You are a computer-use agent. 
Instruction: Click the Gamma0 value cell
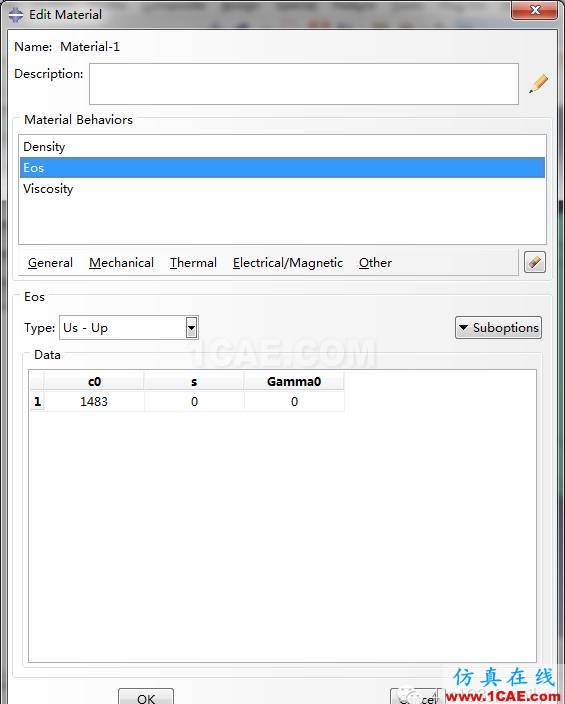coord(294,402)
